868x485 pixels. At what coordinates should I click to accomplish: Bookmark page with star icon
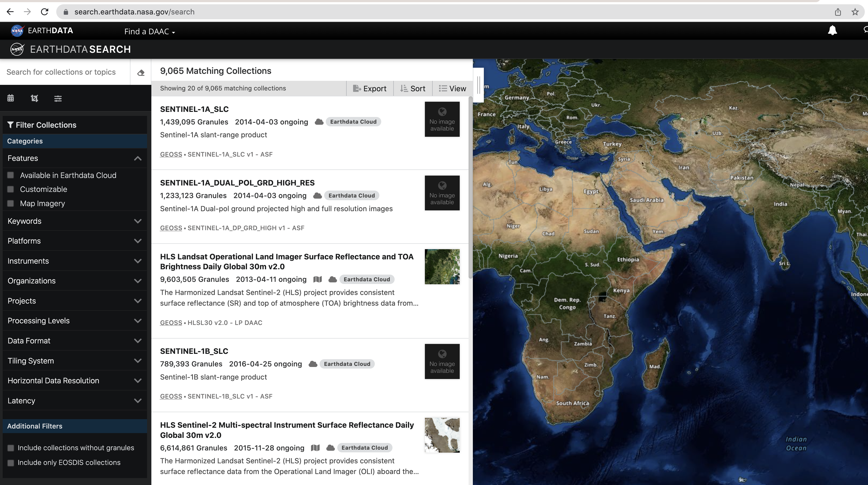pos(855,12)
